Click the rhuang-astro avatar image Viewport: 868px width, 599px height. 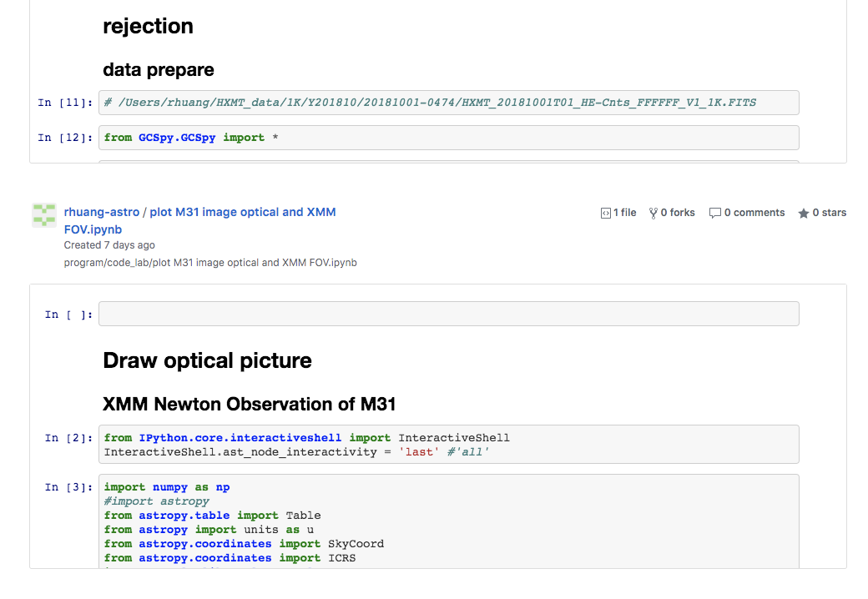coord(44,214)
